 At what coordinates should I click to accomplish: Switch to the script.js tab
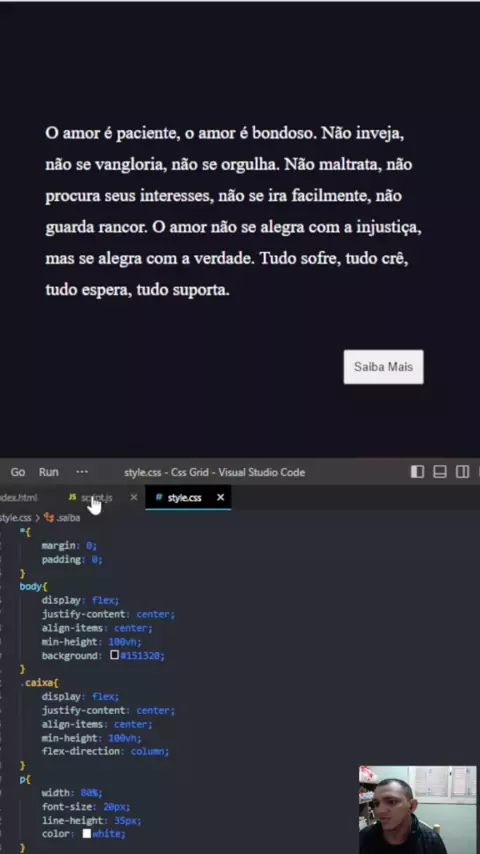[x=96, y=497]
